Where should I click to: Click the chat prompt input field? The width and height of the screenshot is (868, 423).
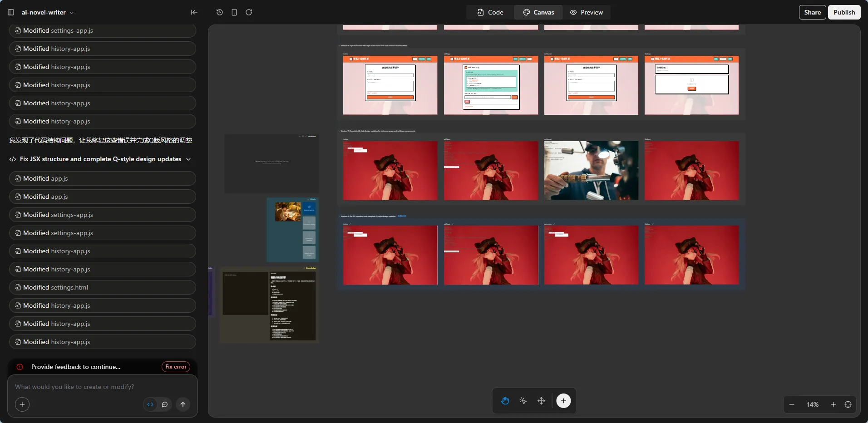102,387
